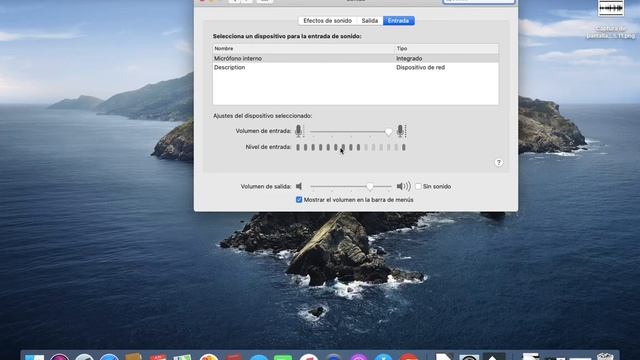Screen dimensions: 640x360
Task: Uncheck Mostrar el volumen en la barra de menús
Action: click(299, 200)
